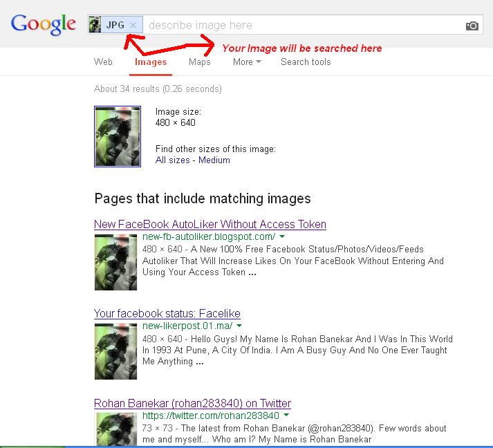Expand the More dropdown menu
Screen dimensions: 493x448
[x=247, y=62]
